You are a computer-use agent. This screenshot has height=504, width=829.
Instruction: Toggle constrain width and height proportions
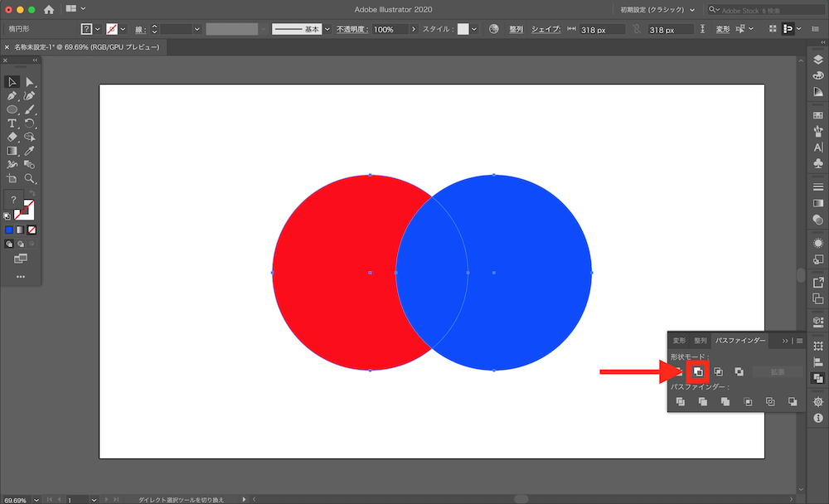637,29
